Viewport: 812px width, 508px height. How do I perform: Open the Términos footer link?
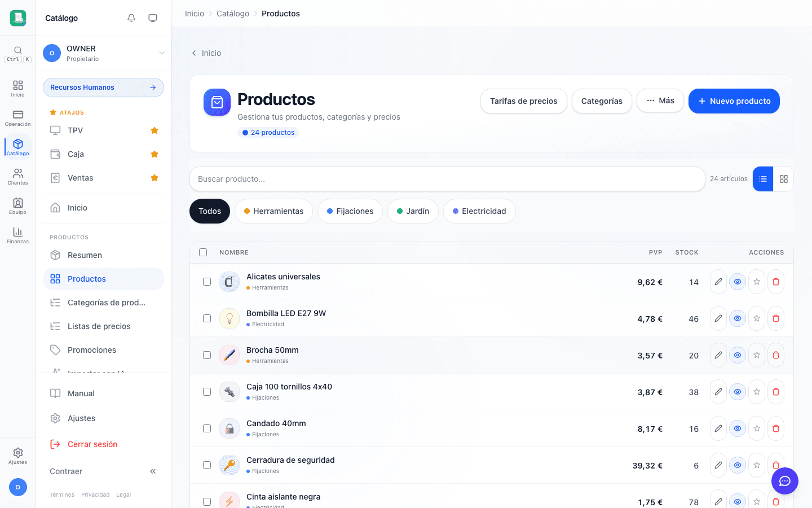point(62,495)
